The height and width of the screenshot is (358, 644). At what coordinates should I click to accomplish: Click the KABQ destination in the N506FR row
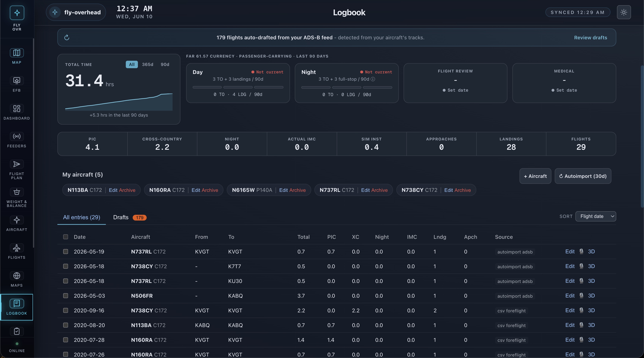coord(235,296)
